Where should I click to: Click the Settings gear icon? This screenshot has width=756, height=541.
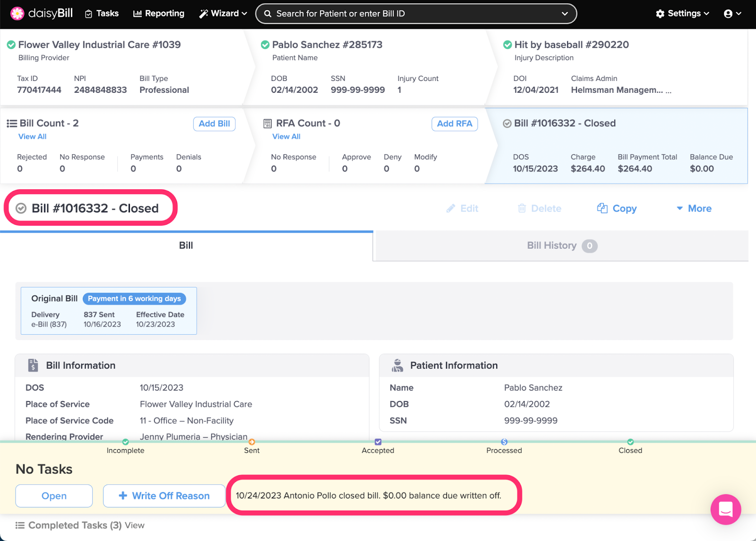(x=660, y=14)
